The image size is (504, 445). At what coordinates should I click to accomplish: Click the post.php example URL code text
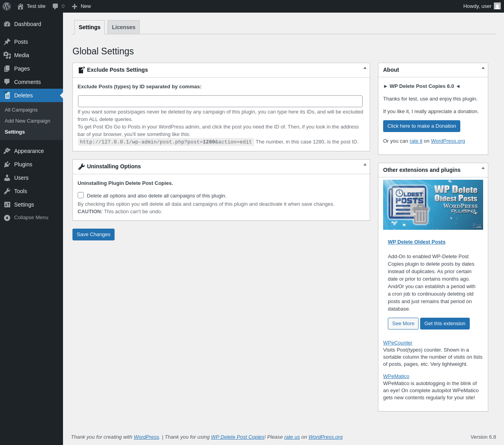166,142
